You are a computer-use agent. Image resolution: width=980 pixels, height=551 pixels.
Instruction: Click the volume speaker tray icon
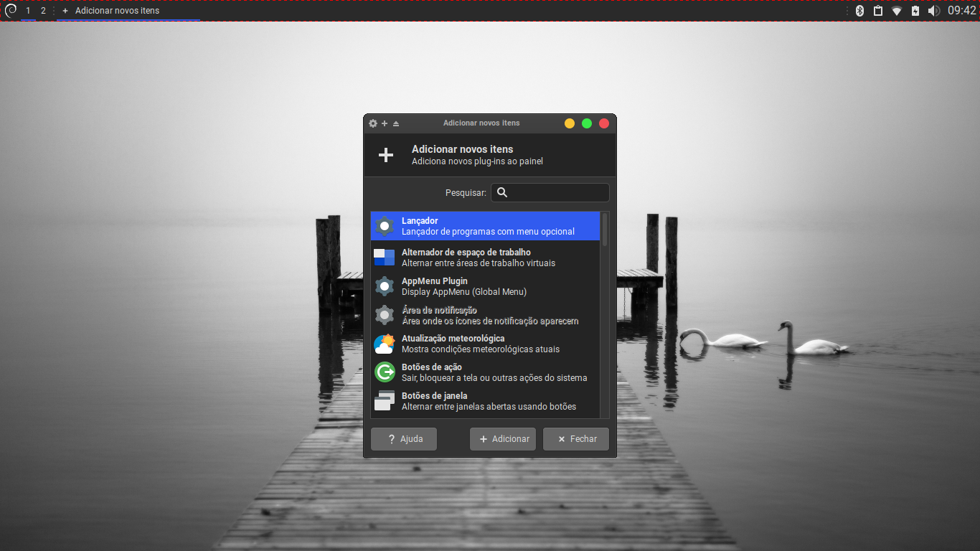click(933, 11)
